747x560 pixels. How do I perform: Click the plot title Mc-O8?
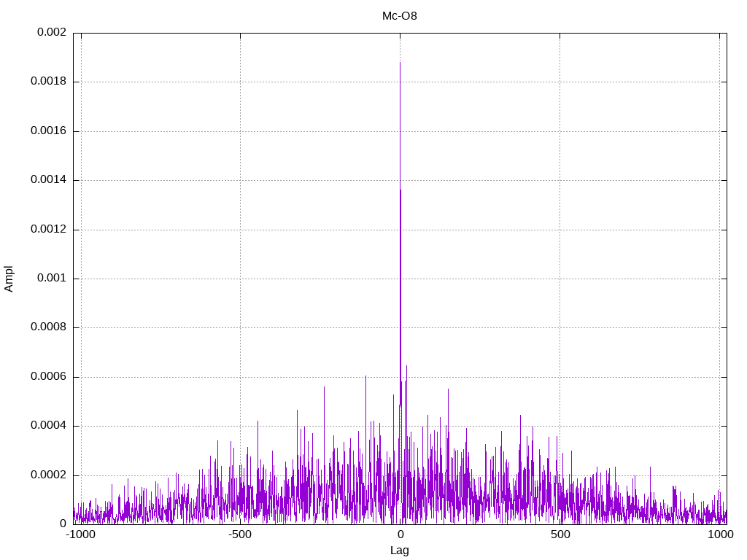[x=400, y=15]
